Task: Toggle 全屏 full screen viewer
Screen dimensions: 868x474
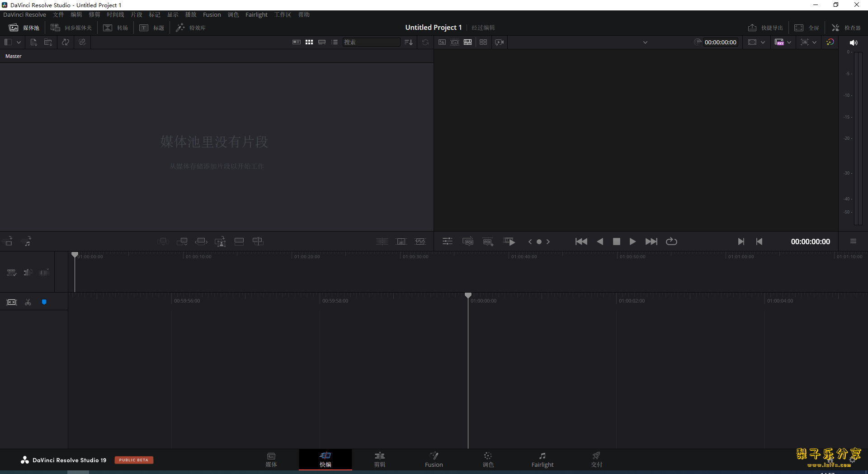Action: tap(807, 28)
